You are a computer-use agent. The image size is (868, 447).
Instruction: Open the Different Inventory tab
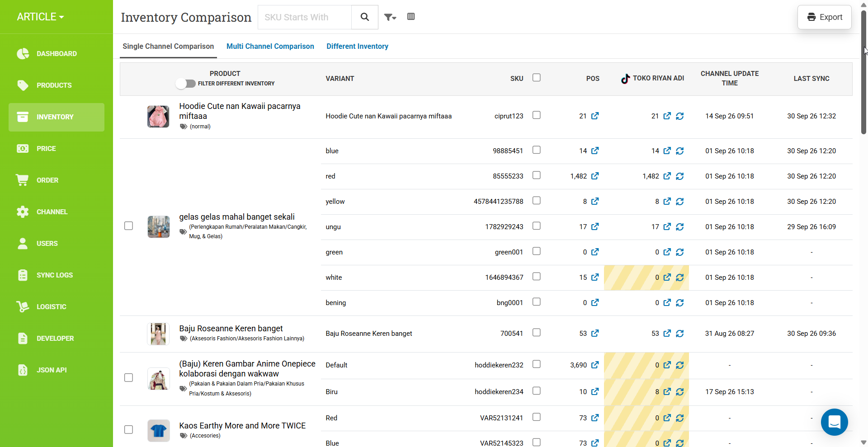[357, 46]
